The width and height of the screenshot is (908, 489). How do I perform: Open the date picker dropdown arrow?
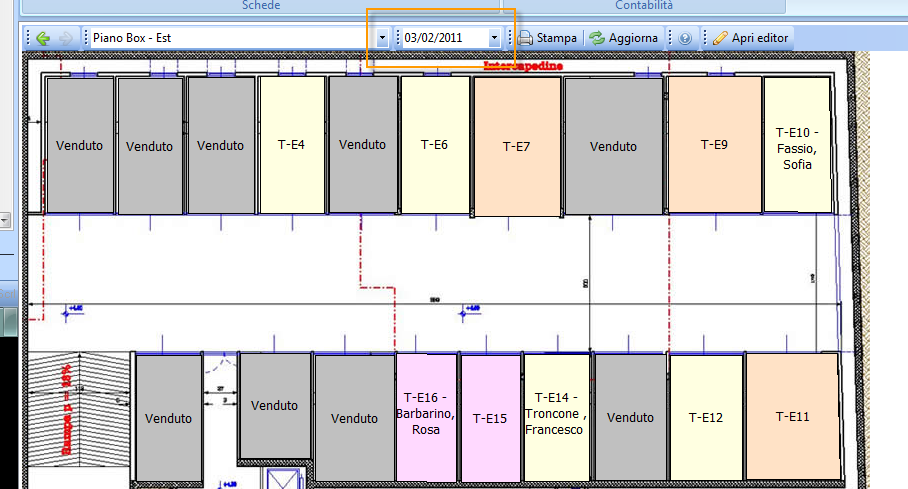pyautogui.click(x=494, y=38)
